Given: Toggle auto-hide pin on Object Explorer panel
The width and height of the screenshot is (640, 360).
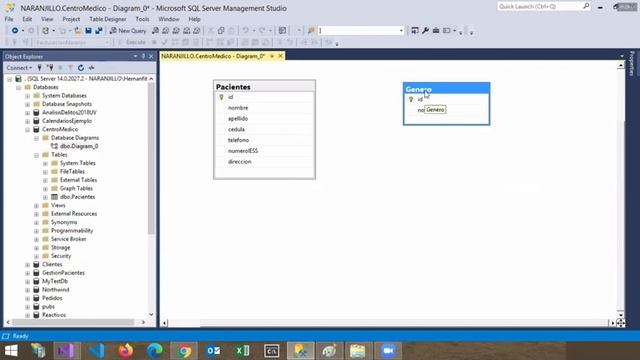Looking at the screenshot, I should point(143,56).
